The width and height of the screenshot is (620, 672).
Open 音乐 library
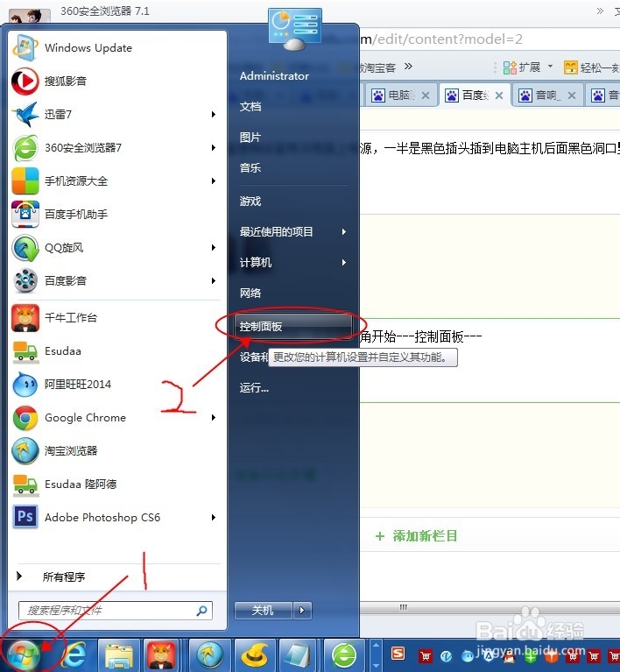(250, 168)
